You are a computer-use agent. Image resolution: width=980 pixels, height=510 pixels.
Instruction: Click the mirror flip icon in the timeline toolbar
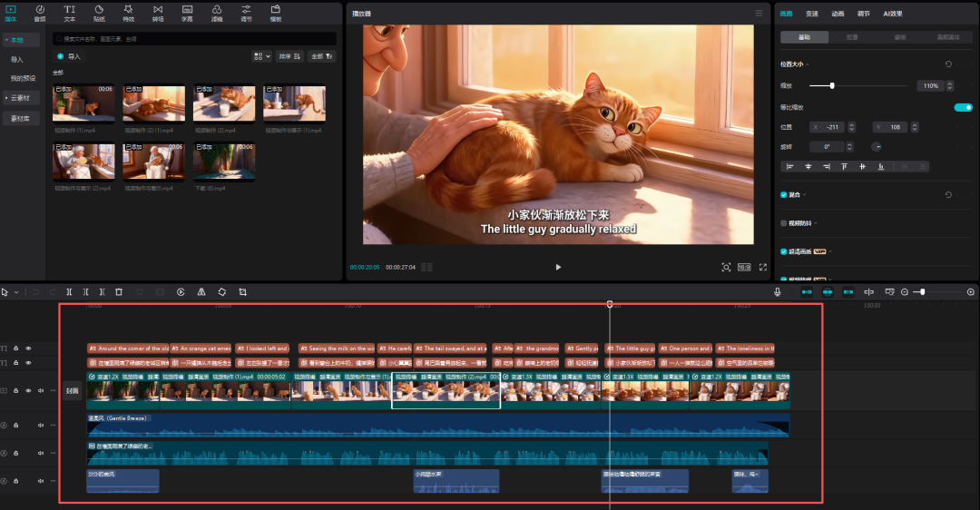(x=201, y=292)
